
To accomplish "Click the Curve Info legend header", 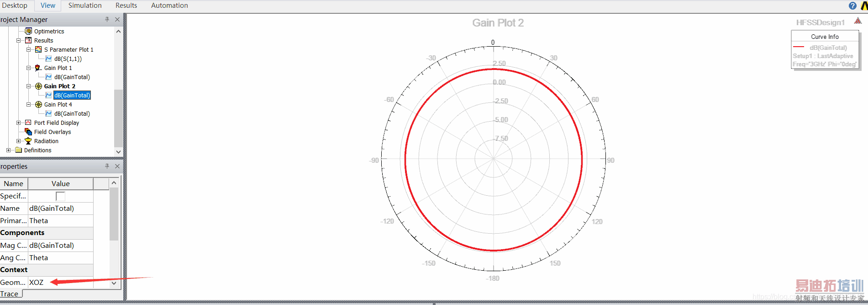I will coord(825,37).
